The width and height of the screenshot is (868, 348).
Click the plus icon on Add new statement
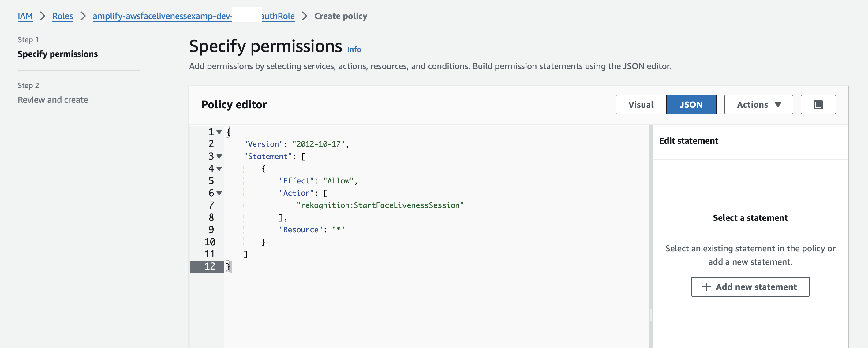coord(706,287)
